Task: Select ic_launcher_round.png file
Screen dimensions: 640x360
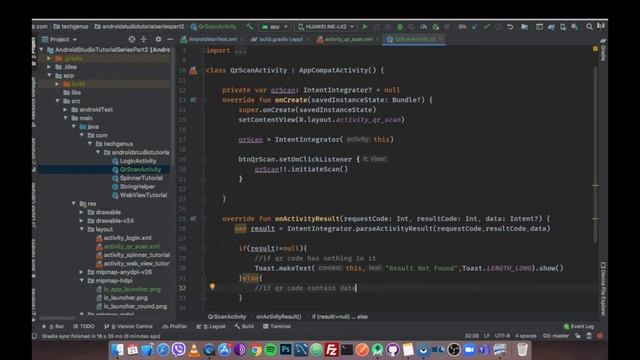Action: pyautogui.click(x=135, y=306)
